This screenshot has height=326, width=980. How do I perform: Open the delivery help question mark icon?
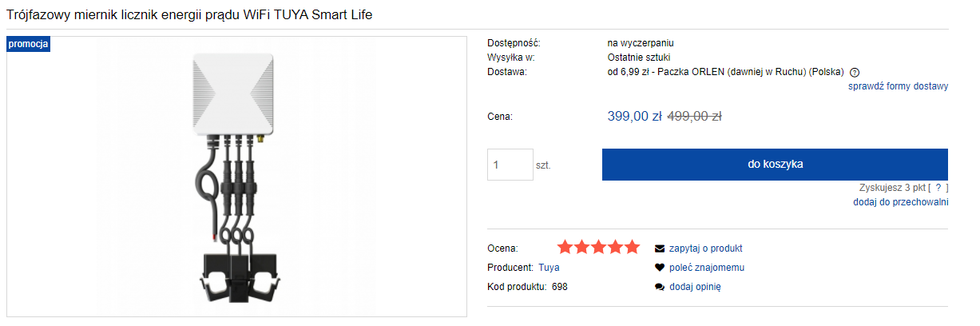[x=855, y=72]
